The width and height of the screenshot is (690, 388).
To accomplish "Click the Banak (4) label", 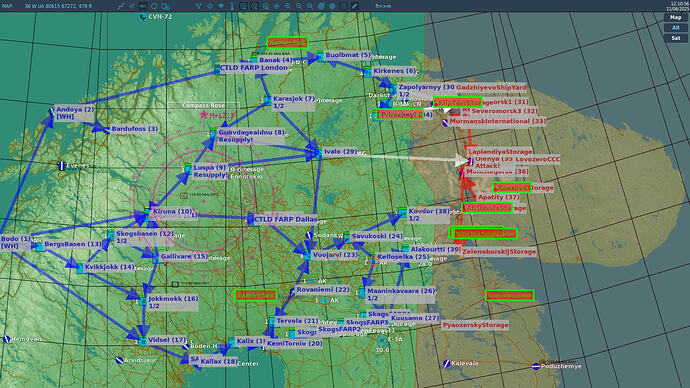I will pos(276,60).
